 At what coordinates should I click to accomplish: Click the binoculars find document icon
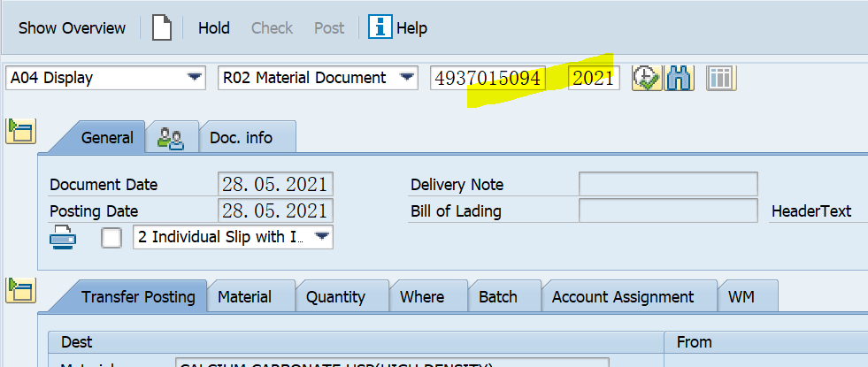click(679, 78)
